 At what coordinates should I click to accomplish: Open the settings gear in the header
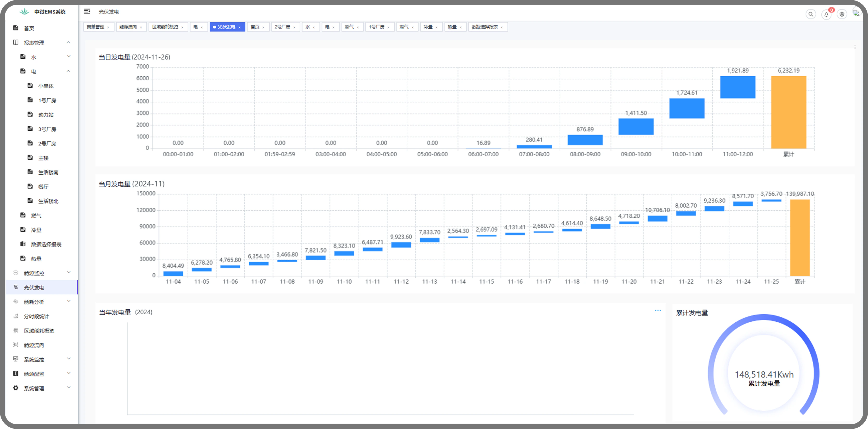[x=842, y=14]
